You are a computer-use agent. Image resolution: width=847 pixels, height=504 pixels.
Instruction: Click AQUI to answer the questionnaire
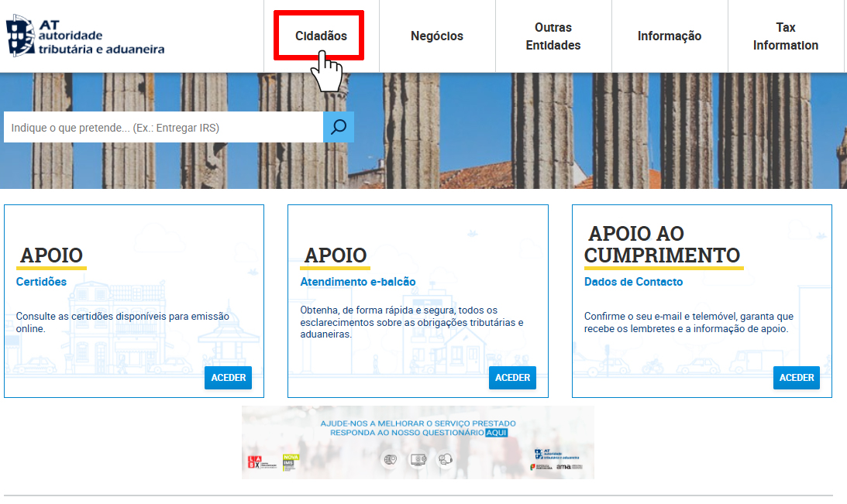pyautogui.click(x=496, y=434)
